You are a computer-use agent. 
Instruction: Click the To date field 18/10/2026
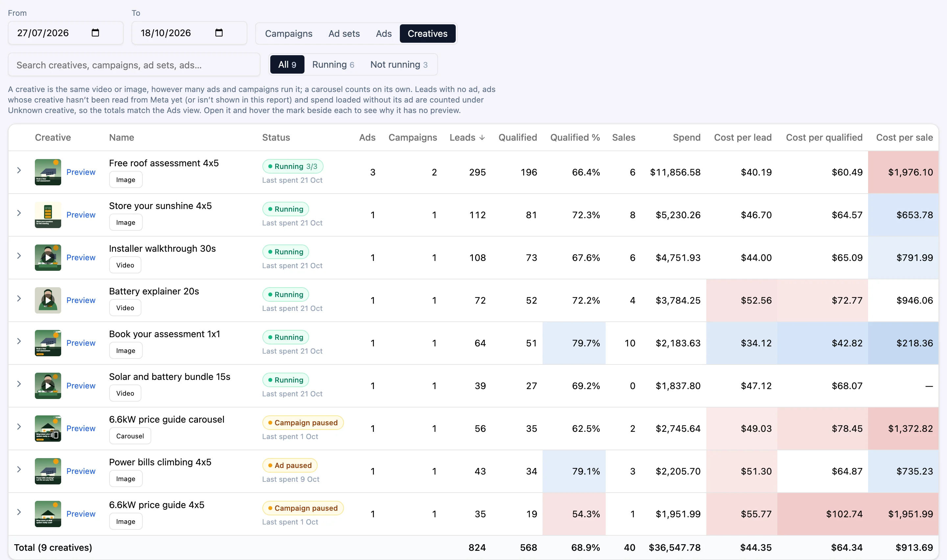tap(189, 33)
